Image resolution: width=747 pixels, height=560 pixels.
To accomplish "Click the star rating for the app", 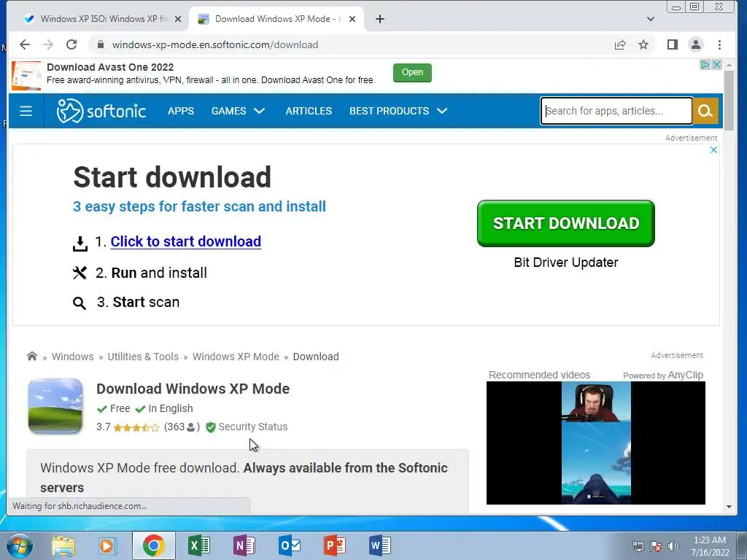I will click(136, 427).
